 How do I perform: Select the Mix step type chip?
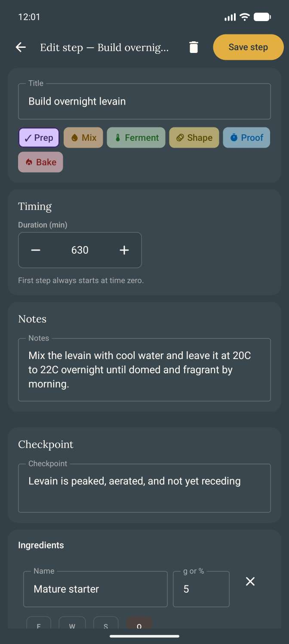point(83,138)
